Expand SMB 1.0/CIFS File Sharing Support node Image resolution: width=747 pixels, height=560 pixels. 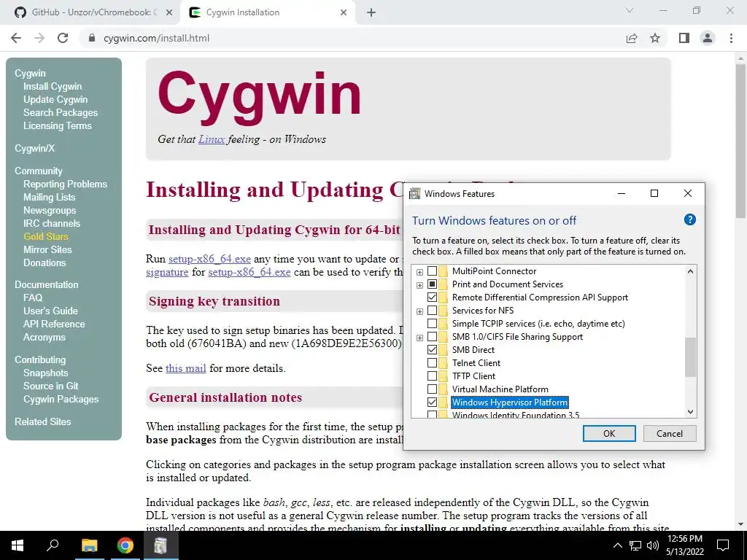(419, 338)
